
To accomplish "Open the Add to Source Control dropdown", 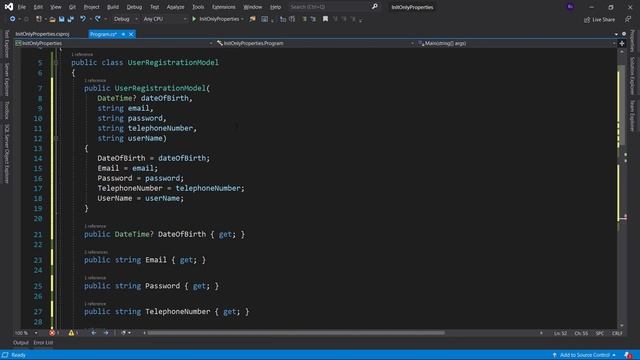I will coord(584,355).
